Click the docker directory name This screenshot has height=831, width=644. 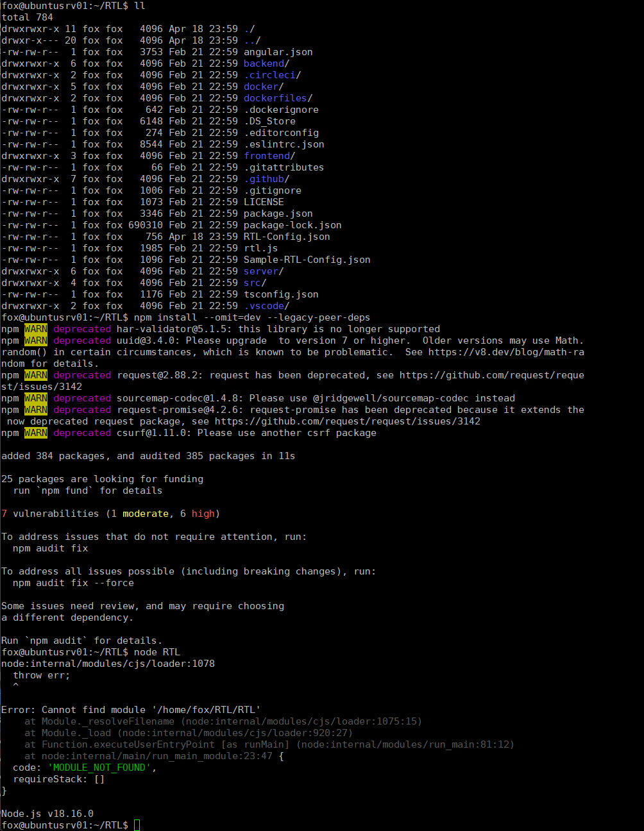260,86
